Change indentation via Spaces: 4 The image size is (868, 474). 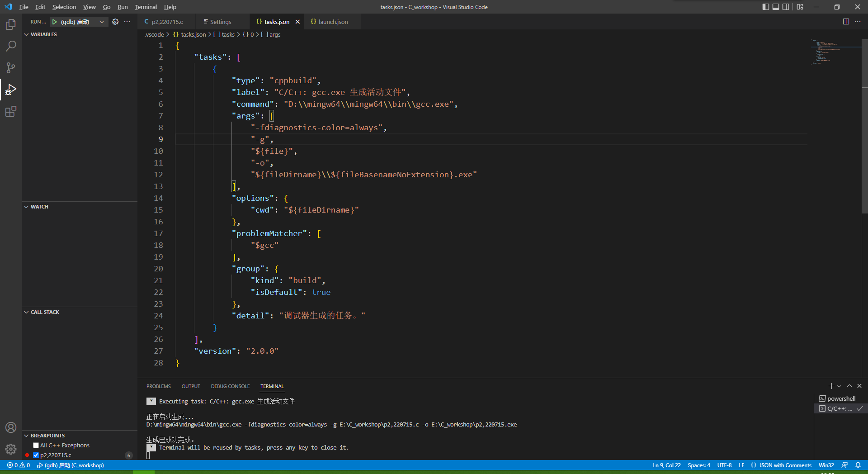pyautogui.click(x=699, y=465)
